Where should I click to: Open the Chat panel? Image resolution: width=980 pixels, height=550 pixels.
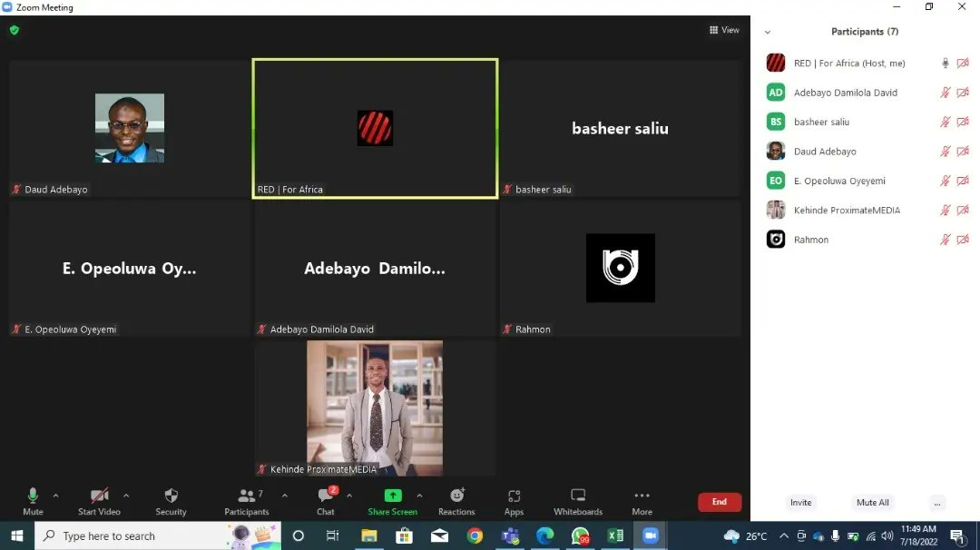click(326, 502)
